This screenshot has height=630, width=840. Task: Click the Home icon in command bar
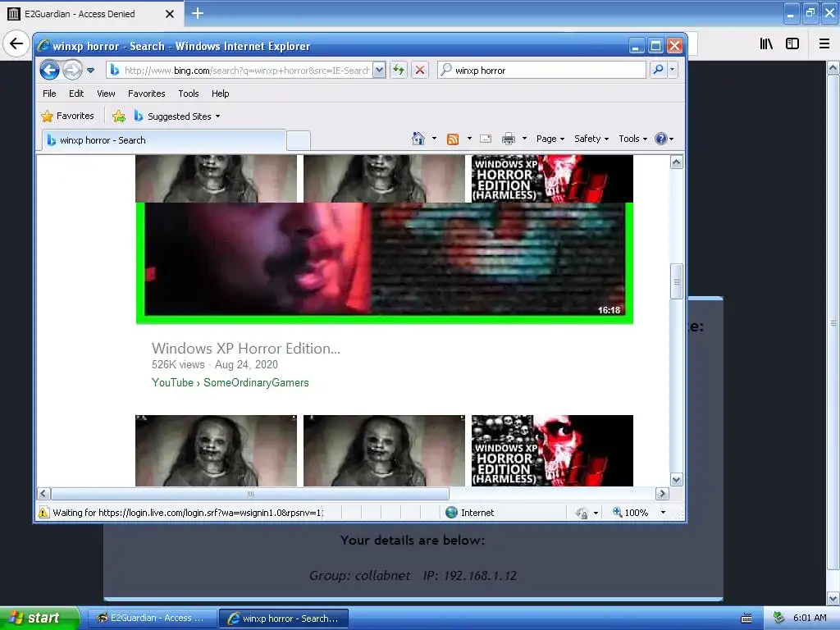418,139
